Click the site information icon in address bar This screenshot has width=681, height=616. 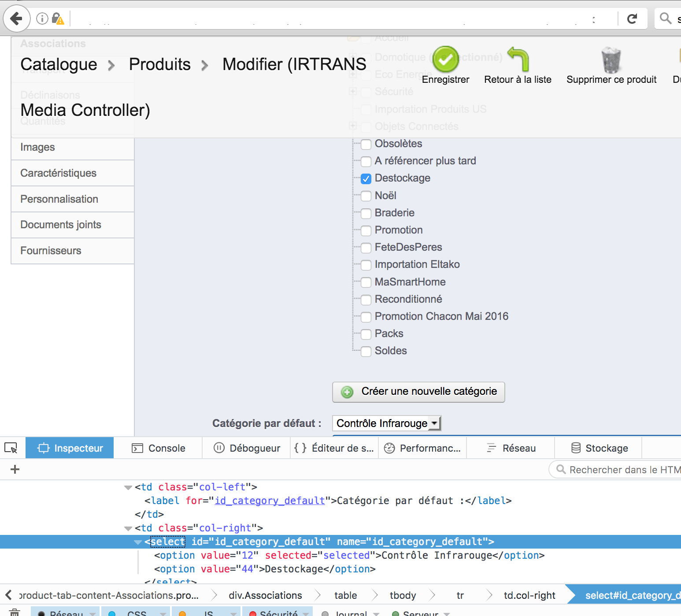click(42, 19)
